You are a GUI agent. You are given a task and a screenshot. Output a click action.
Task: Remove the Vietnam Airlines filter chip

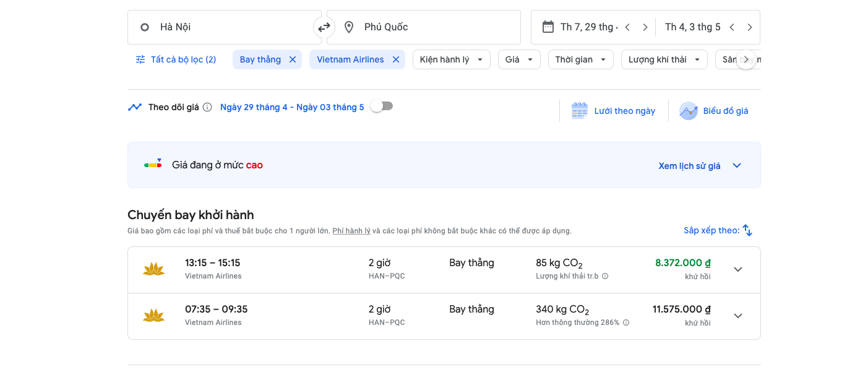[395, 59]
